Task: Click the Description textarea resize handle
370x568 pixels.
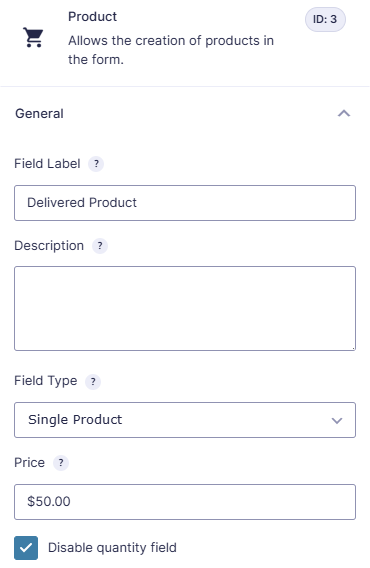Action: click(x=353, y=348)
